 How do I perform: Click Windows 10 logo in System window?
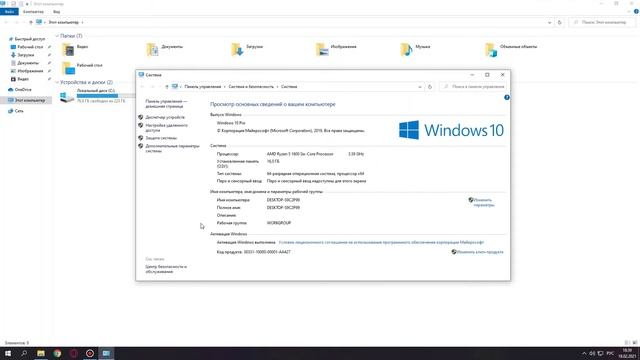point(451,130)
